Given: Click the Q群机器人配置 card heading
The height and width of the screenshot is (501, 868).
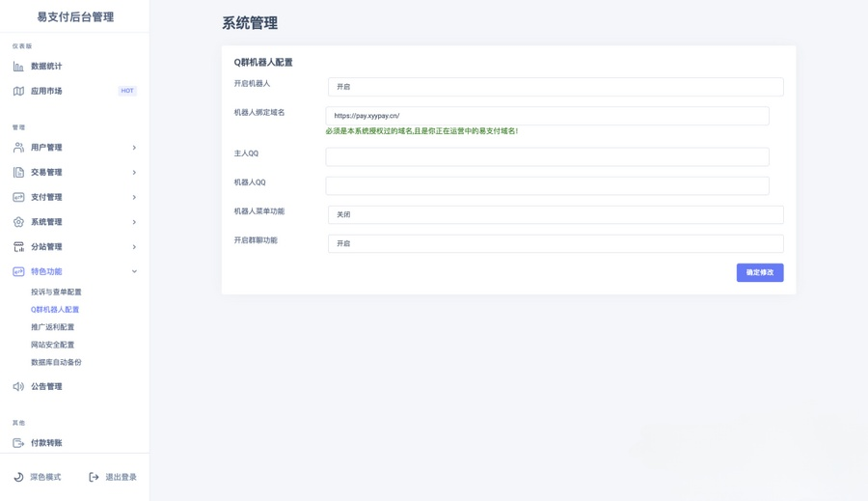Looking at the screenshot, I should pos(263,63).
